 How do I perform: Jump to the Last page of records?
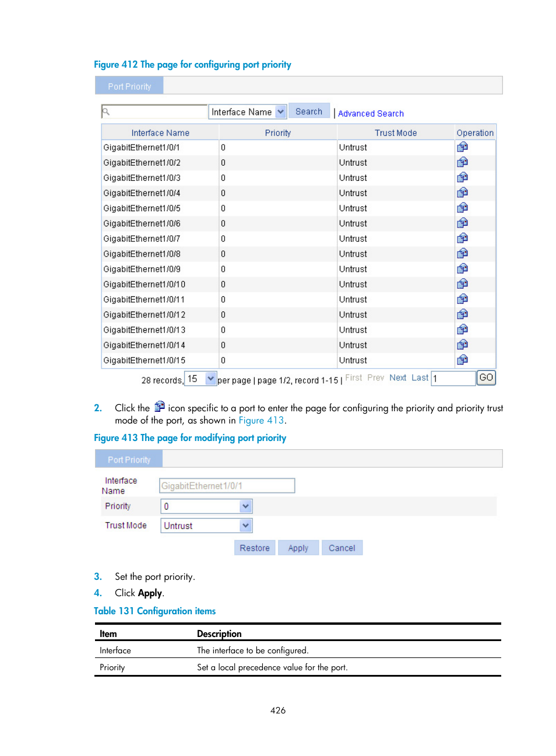420,378
